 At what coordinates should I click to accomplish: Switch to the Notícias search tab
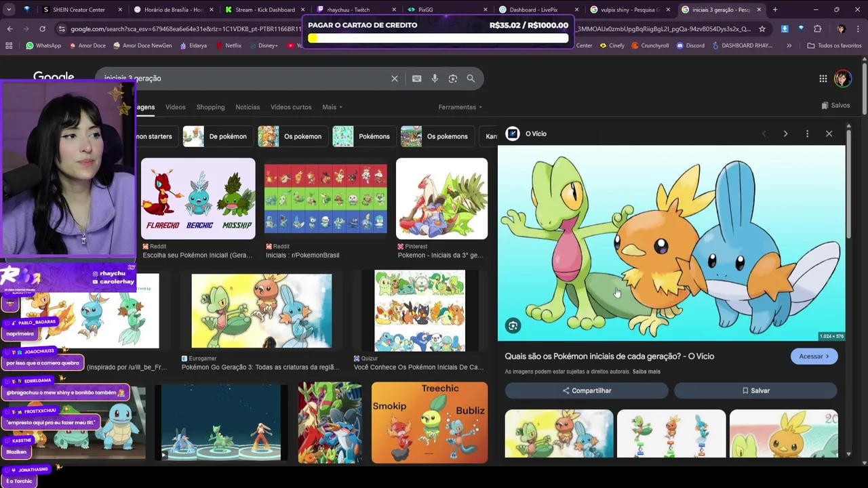pyautogui.click(x=248, y=107)
